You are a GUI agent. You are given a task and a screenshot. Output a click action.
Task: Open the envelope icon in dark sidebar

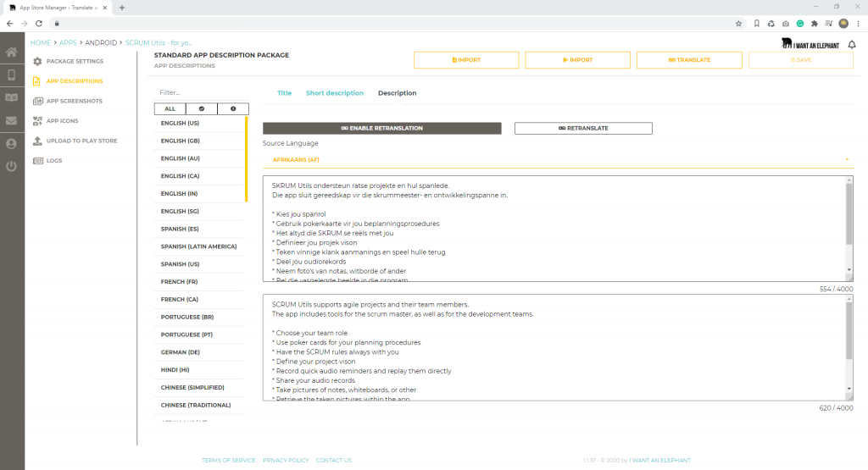point(12,120)
